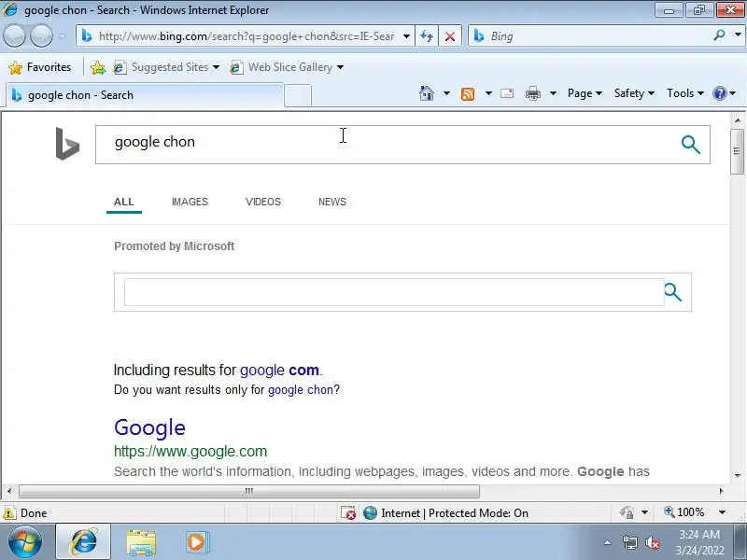This screenshot has width=747, height=560.
Task: Click the Help question mark icon
Action: [719, 93]
